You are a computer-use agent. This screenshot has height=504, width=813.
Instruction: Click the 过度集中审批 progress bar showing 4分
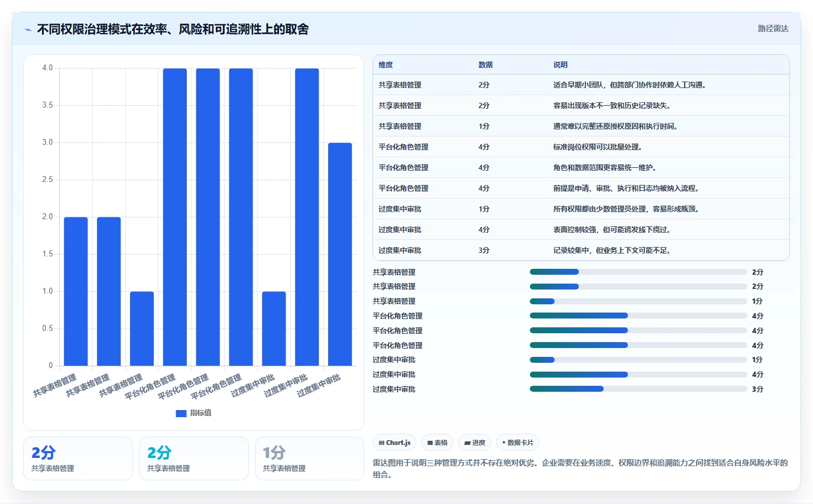pos(639,375)
